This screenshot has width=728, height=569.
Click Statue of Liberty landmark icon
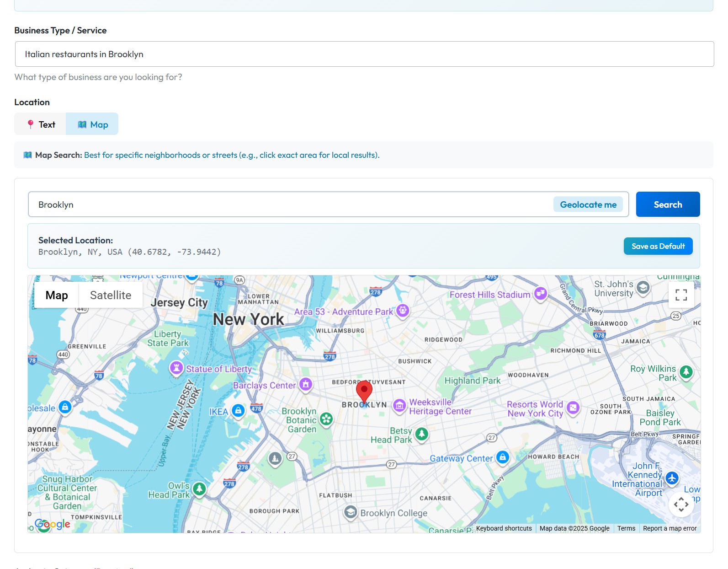point(176,368)
